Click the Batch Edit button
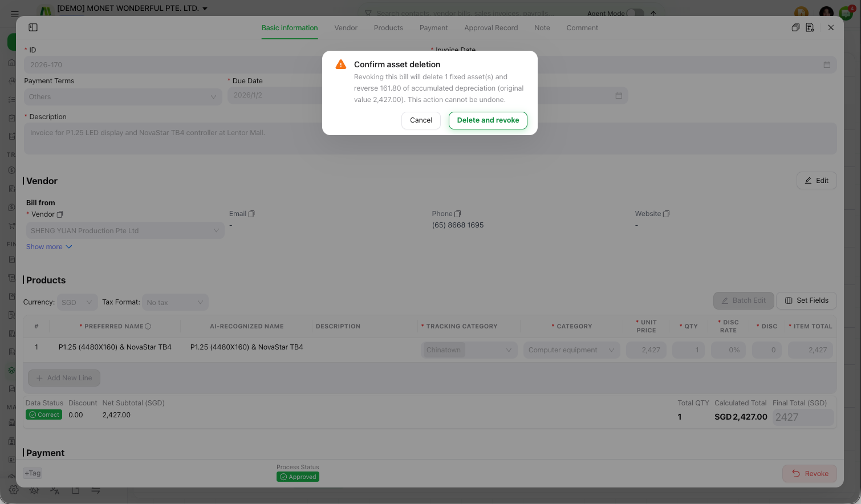 [x=744, y=300]
